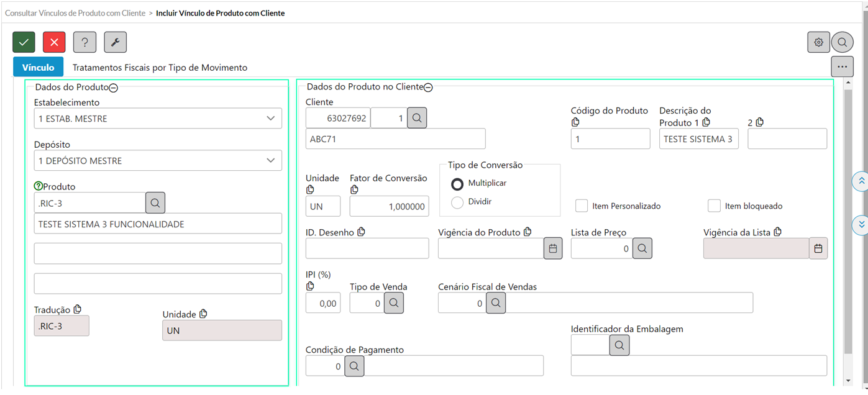The image size is (868, 395).
Task: Click copy icon next to Vigência da Lista label
Action: pos(777,232)
